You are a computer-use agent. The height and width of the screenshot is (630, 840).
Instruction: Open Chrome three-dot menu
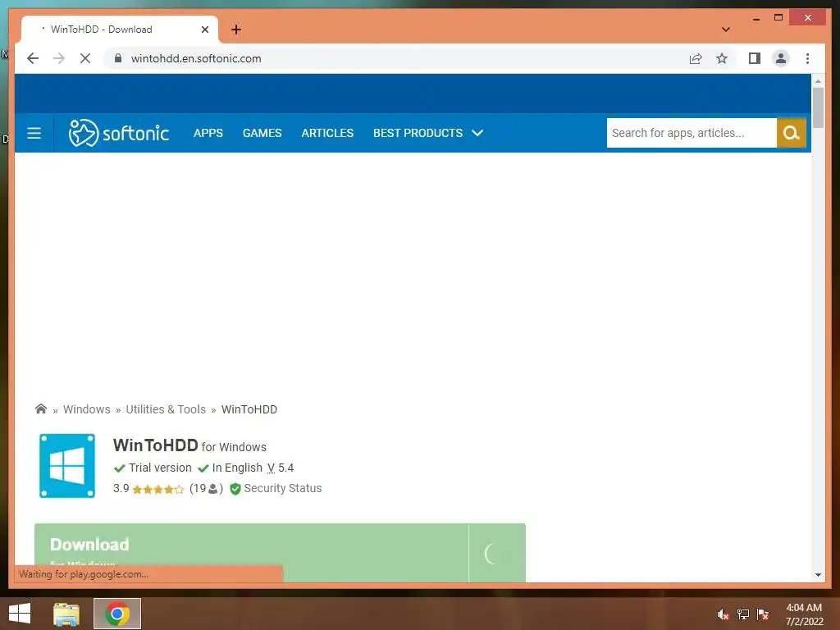(807, 58)
